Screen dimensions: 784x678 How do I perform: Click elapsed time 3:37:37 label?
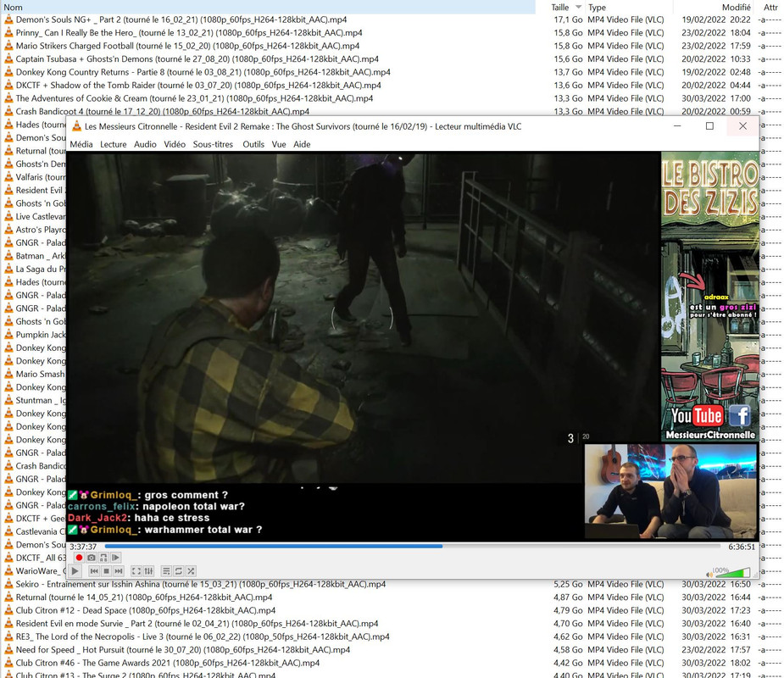click(x=83, y=547)
